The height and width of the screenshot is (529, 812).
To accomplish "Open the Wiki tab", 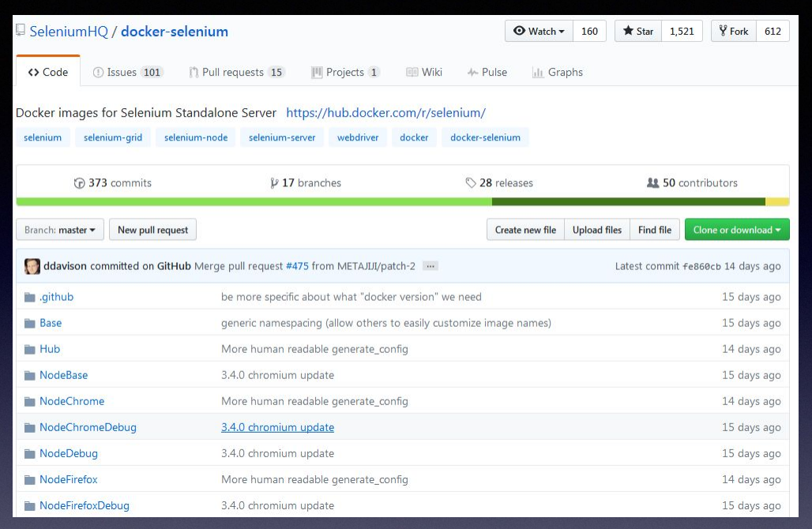I will pyautogui.click(x=424, y=72).
